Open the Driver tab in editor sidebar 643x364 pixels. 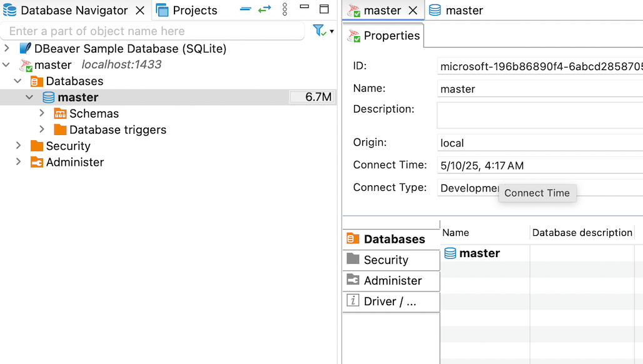pyautogui.click(x=389, y=301)
